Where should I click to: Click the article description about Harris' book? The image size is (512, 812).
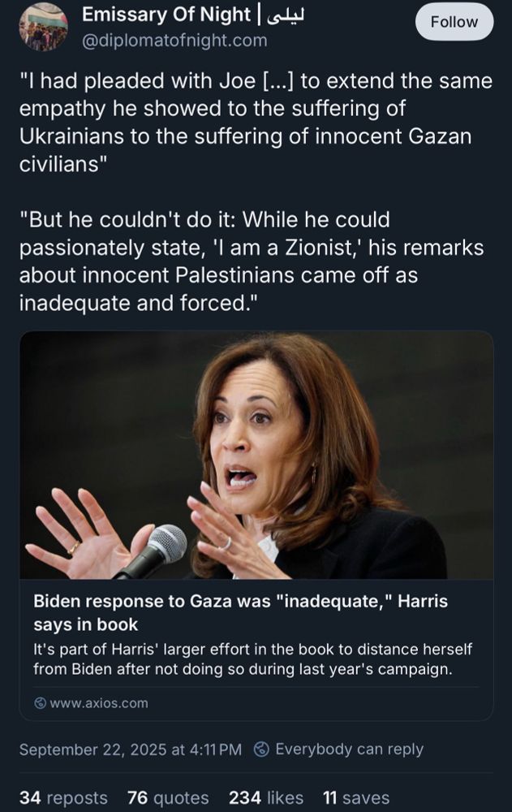click(252, 659)
